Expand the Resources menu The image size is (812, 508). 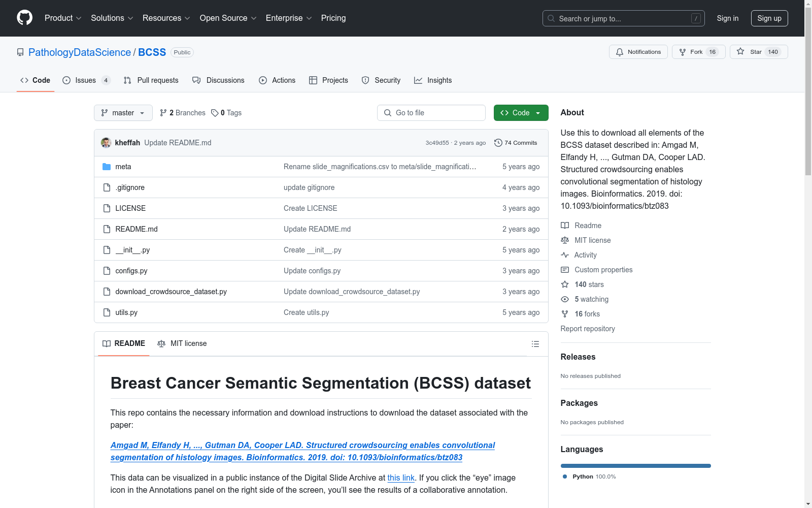coord(166,18)
